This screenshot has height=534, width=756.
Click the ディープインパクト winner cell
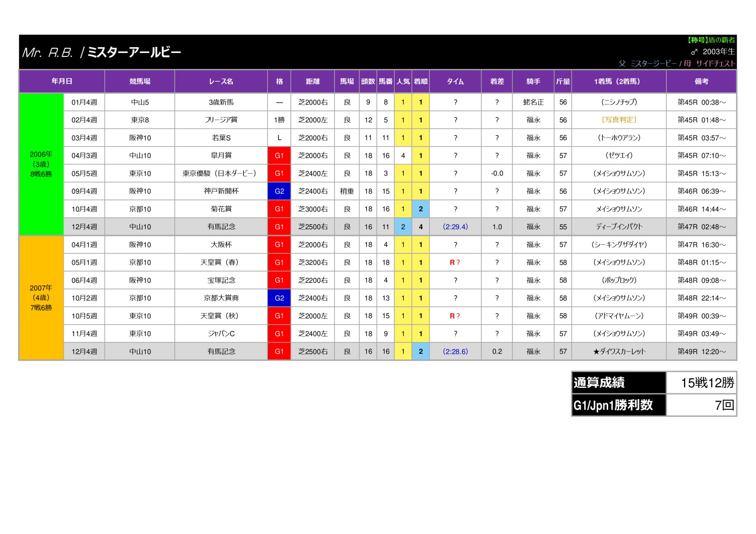coord(619,227)
